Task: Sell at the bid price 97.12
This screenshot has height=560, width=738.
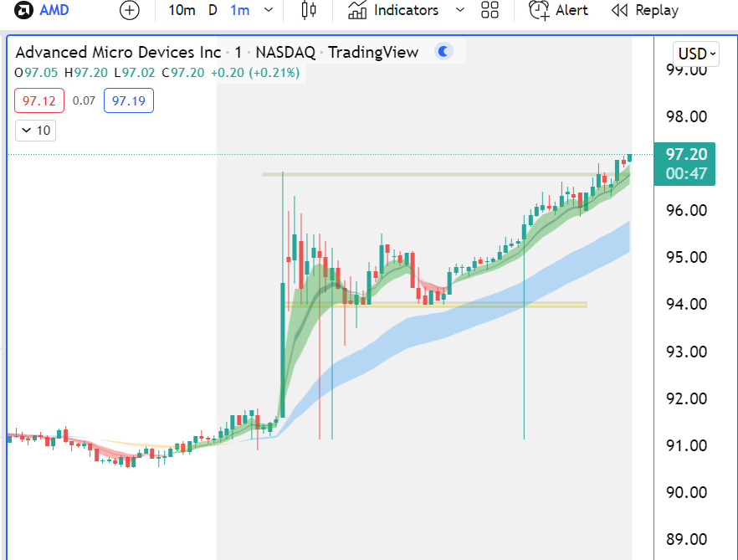Action: (38, 100)
